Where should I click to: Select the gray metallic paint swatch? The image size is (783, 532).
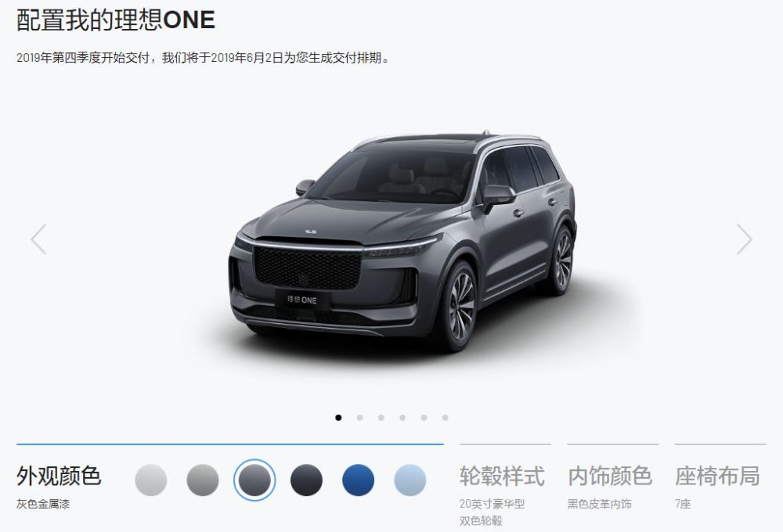point(254,480)
